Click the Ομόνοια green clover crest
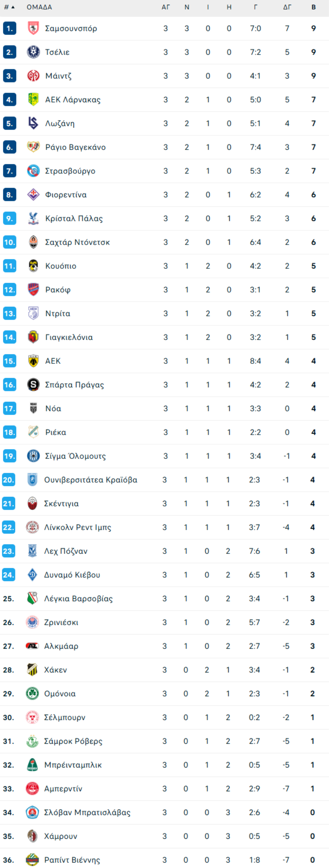 click(x=32, y=694)
